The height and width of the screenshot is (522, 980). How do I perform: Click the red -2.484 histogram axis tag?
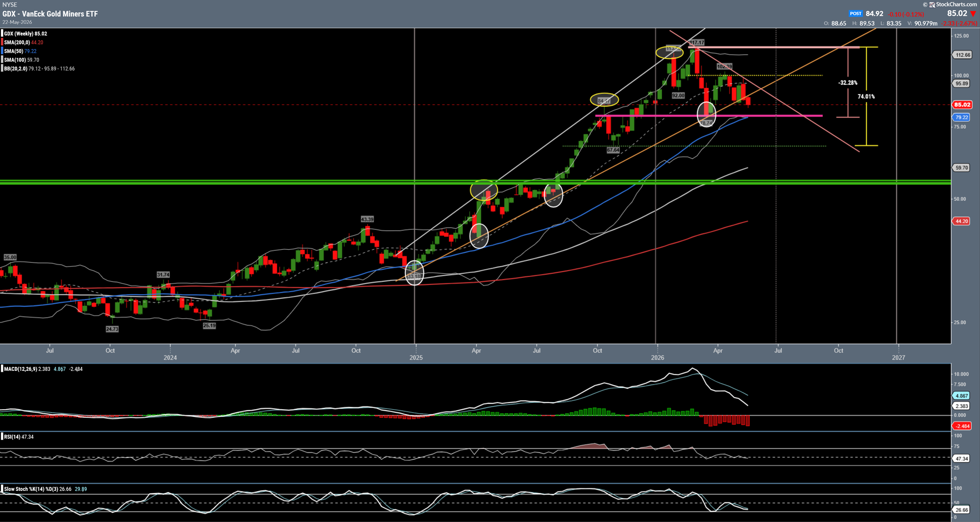point(962,426)
